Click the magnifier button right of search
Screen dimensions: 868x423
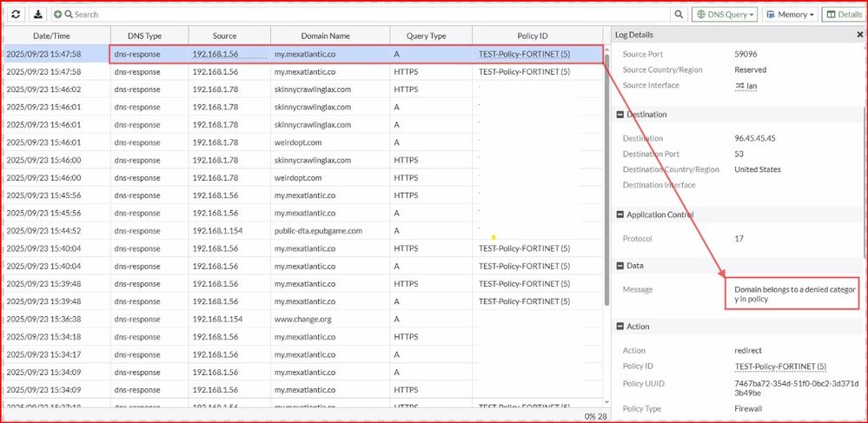(679, 15)
